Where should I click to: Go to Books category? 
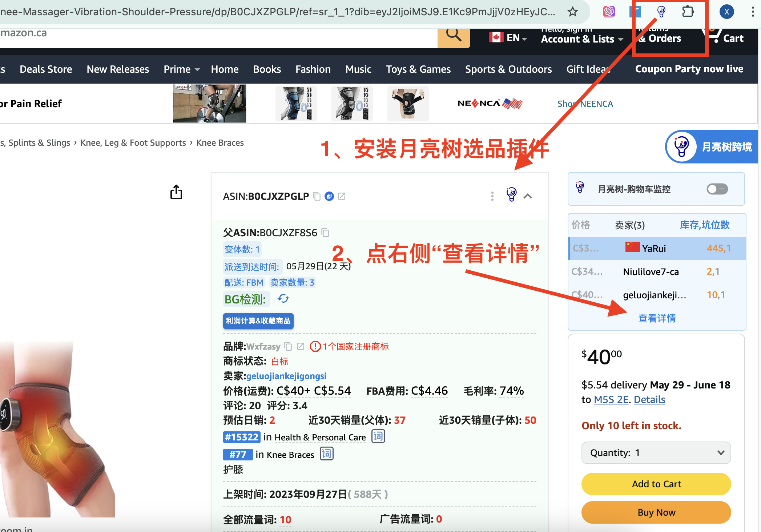click(x=267, y=69)
